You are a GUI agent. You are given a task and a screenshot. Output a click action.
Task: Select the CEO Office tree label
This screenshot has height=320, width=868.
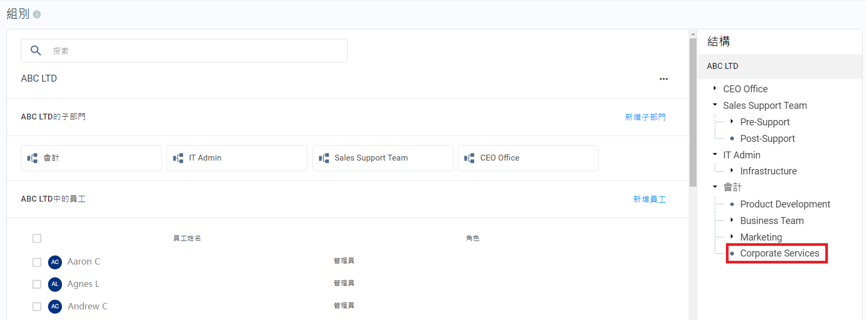(x=746, y=89)
